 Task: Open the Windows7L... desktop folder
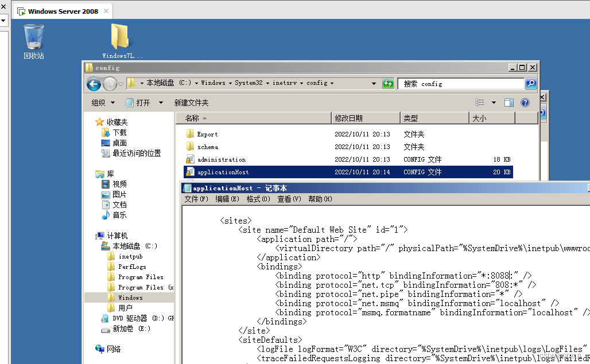tap(122, 41)
